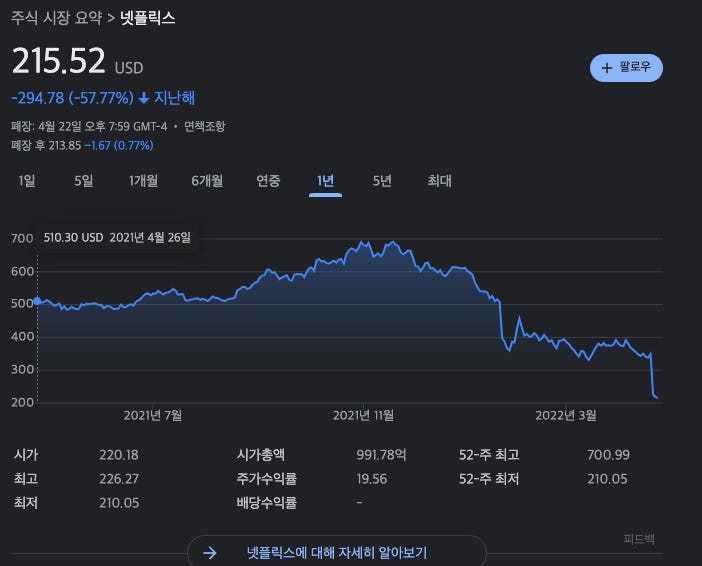702x566 pixels.
Task: Click the 시가총액 value 991.78억
Action: click(x=381, y=455)
